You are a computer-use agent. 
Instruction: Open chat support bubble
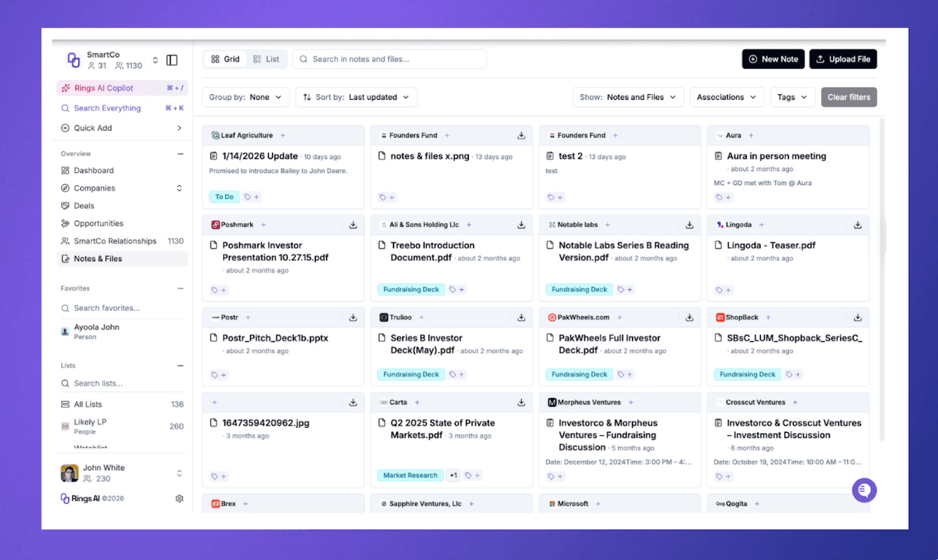(x=864, y=490)
